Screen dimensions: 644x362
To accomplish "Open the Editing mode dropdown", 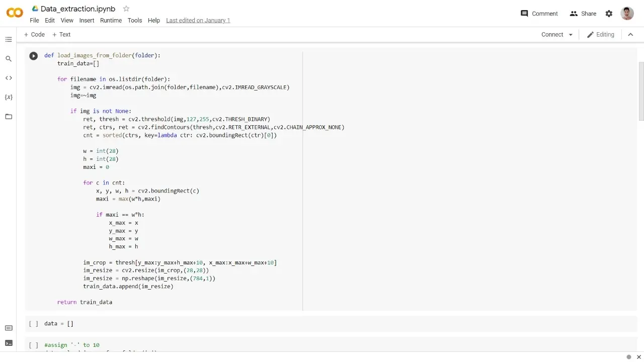I will tap(600, 35).
